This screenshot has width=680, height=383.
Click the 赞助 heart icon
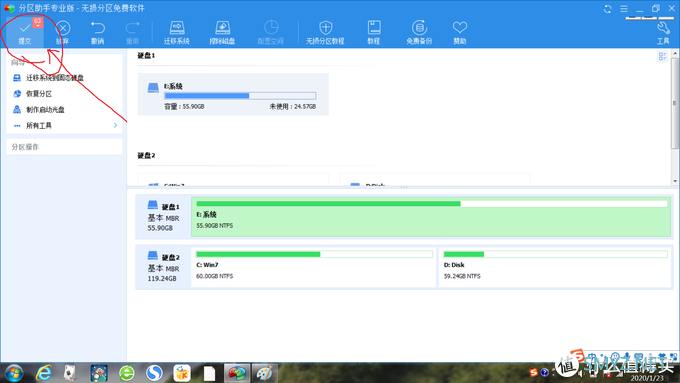click(460, 28)
